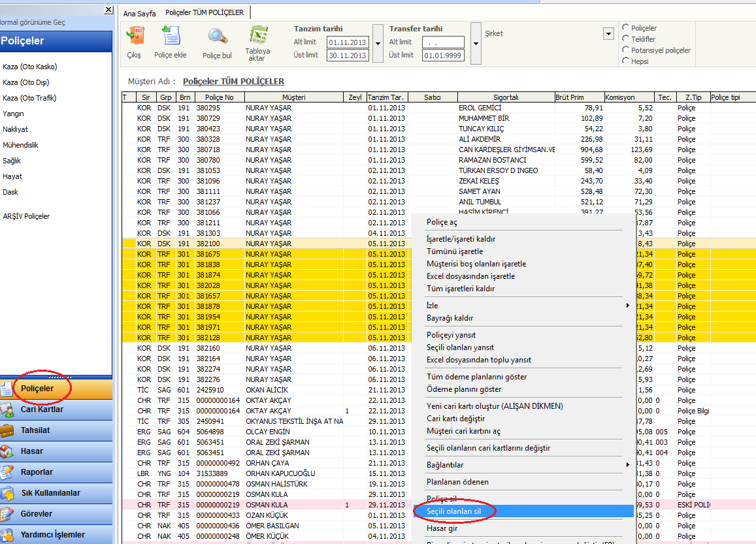Select Kaza (Oto Kasko) category
Screen dimensions: 756x544
(x=30, y=67)
